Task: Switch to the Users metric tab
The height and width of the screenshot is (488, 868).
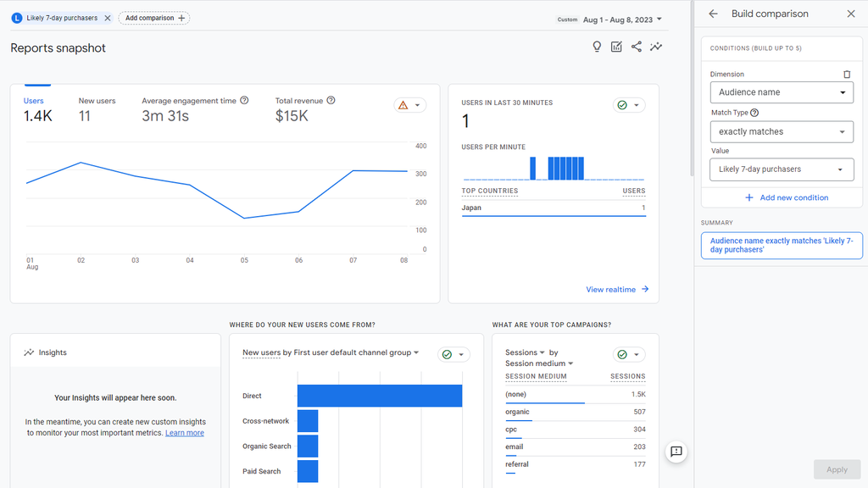Action: 34,100
